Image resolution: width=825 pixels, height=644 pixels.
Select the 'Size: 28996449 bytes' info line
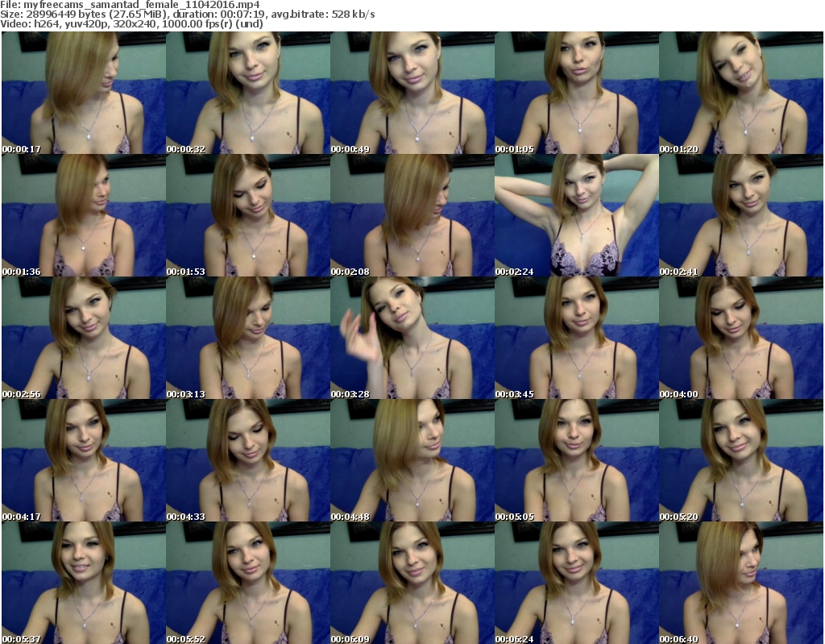click(187, 15)
